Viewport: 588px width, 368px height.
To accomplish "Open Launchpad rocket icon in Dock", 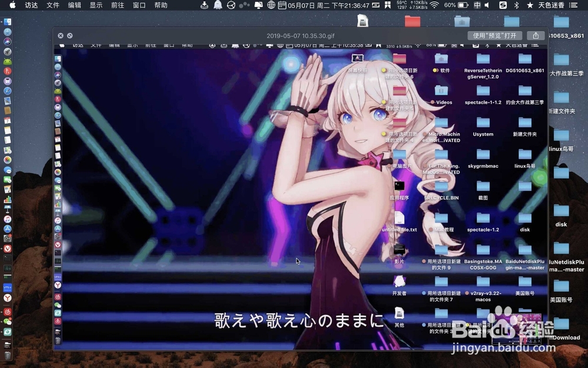I will tap(7, 51).
